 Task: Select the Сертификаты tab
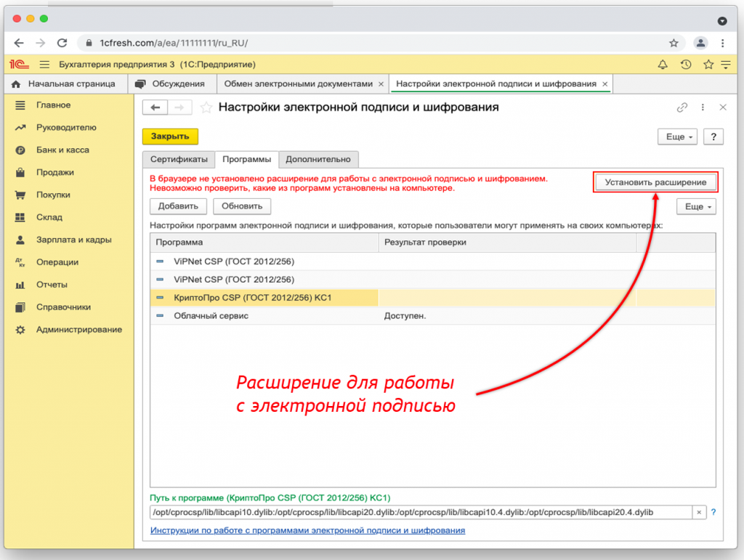179,159
